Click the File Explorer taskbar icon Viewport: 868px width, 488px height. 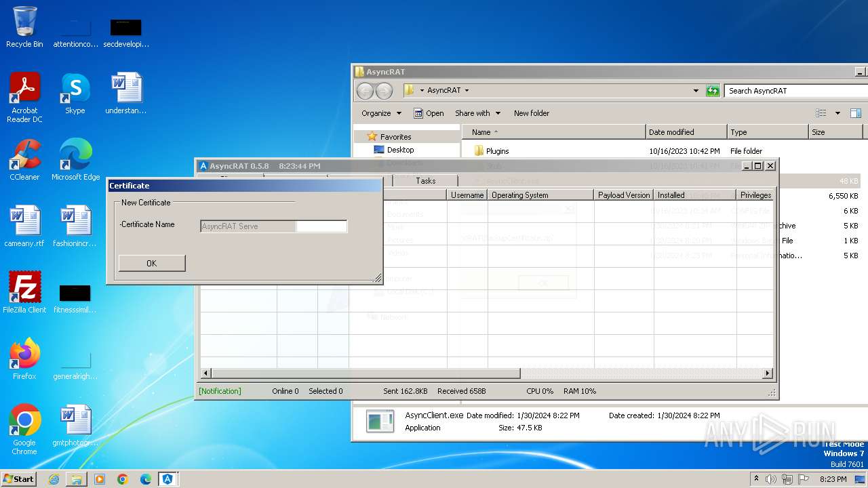77,479
